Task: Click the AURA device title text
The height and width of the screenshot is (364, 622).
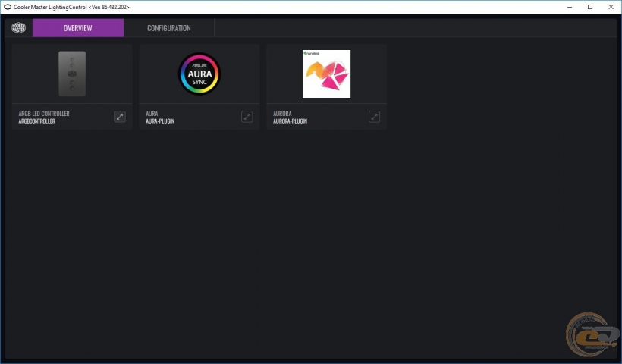Action: pos(152,114)
